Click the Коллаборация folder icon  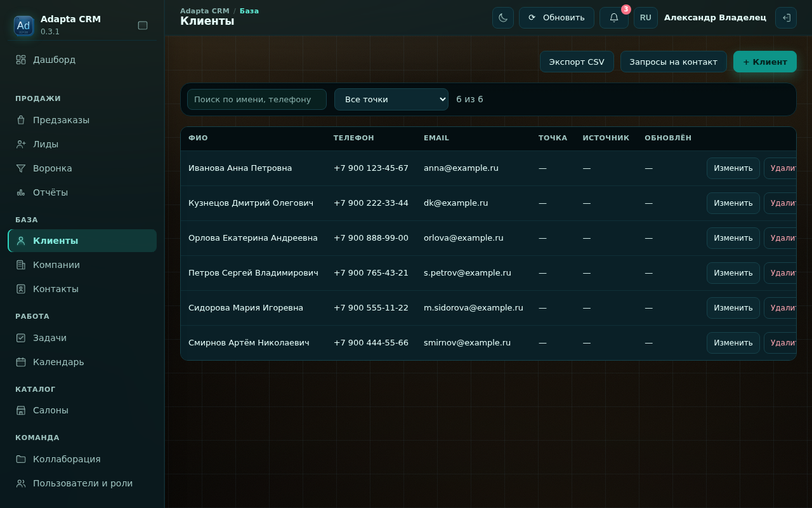[x=21, y=459]
